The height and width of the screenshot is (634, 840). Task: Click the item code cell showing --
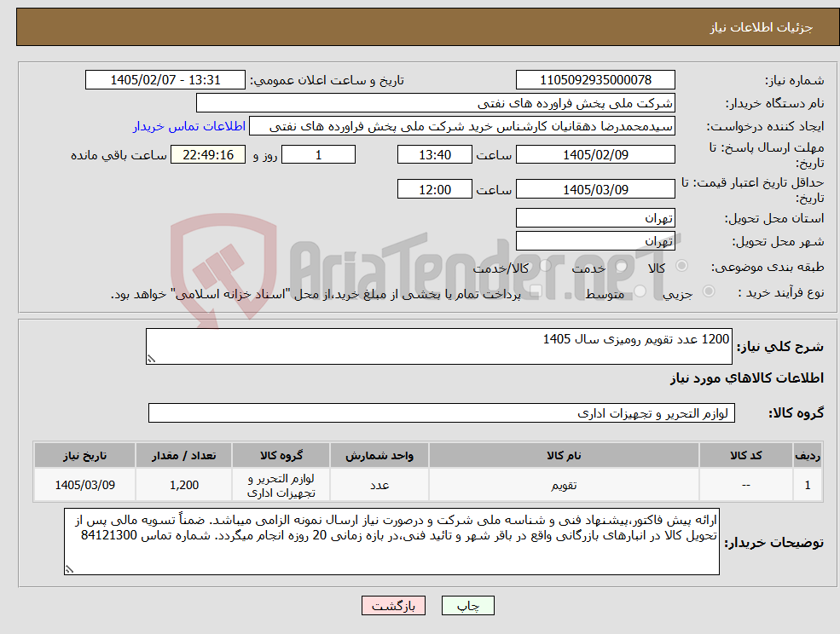click(745, 485)
